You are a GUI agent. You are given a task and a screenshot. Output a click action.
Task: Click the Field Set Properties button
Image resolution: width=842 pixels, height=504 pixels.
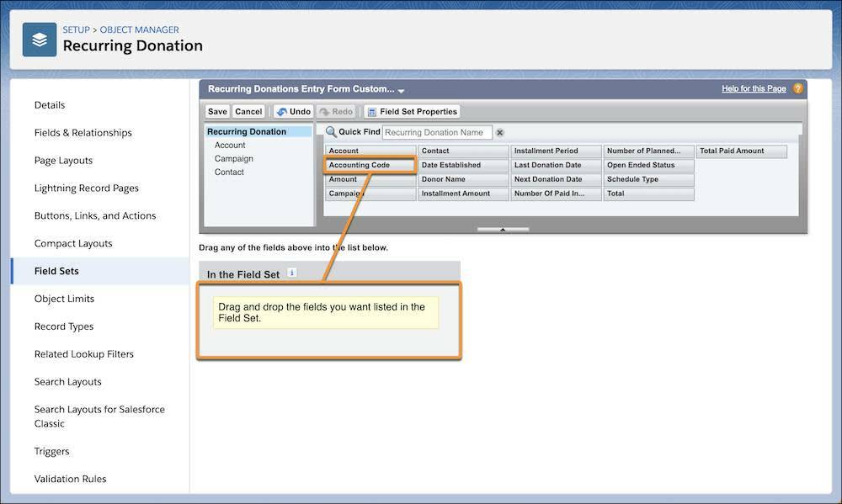point(413,112)
